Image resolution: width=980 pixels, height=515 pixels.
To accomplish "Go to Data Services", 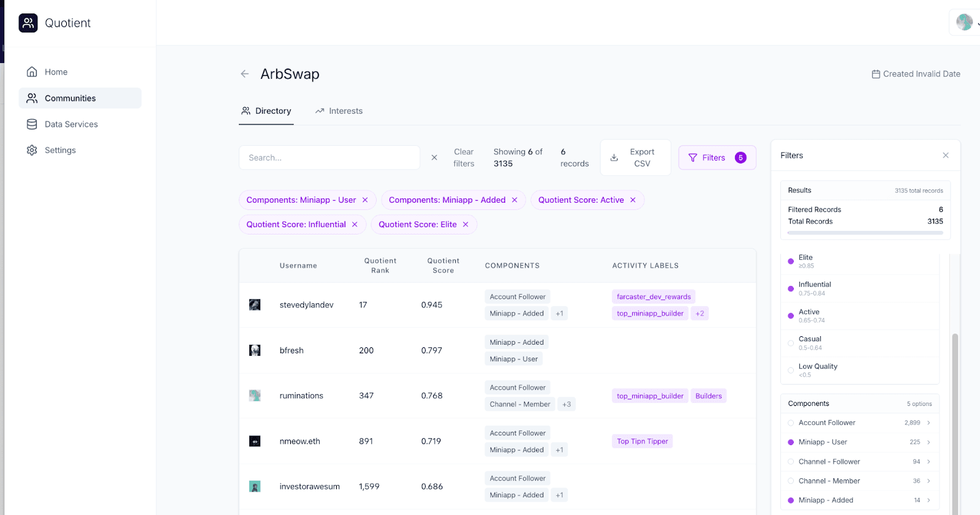I will coord(80,124).
